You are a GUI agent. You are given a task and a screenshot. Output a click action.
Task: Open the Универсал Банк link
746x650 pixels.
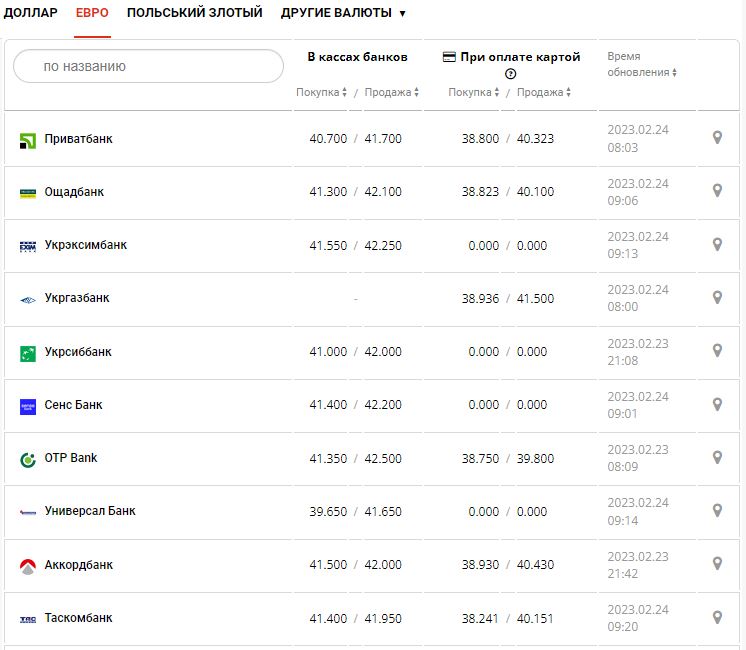tap(90, 511)
